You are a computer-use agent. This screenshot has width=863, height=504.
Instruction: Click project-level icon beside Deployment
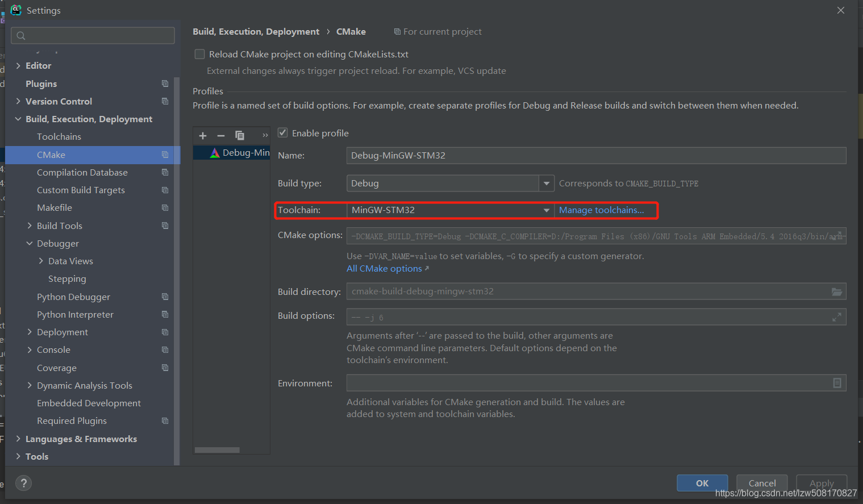[x=165, y=332]
